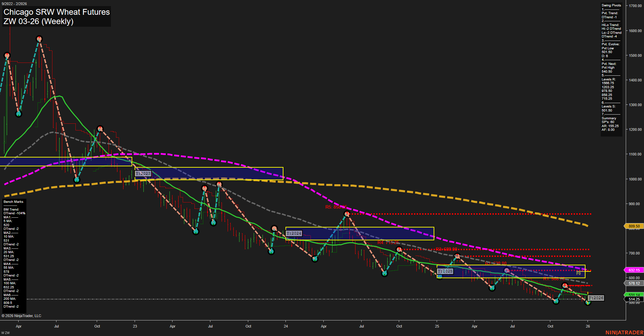This screenshot has width=644, height=336.
Task: Select the gold 809.50 price marker
Action: pyautogui.click(x=634, y=226)
